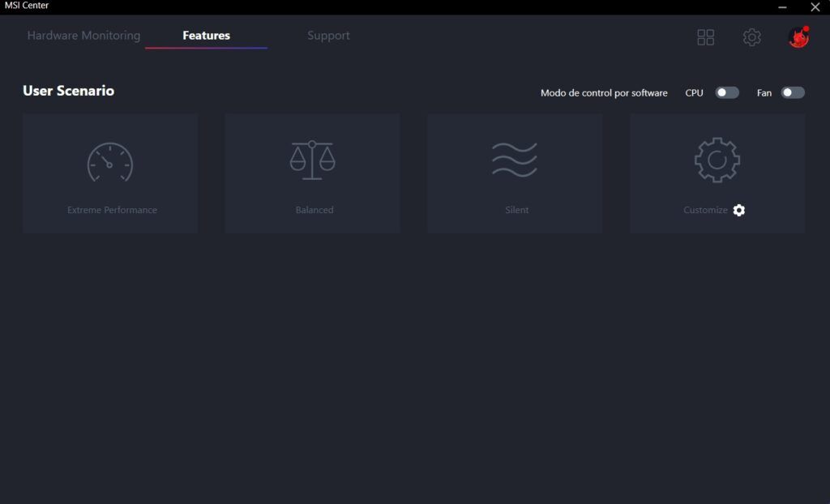Click the Balanced scales icon

point(312,160)
